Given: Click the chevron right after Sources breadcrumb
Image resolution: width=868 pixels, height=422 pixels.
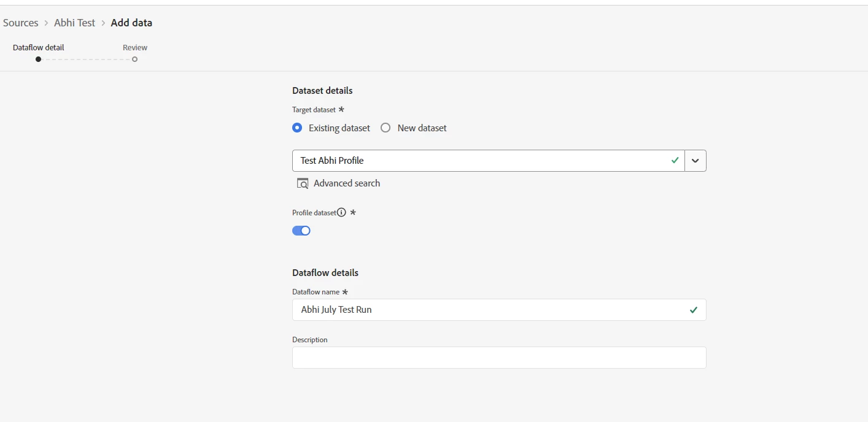Looking at the screenshot, I should tap(46, 23).
